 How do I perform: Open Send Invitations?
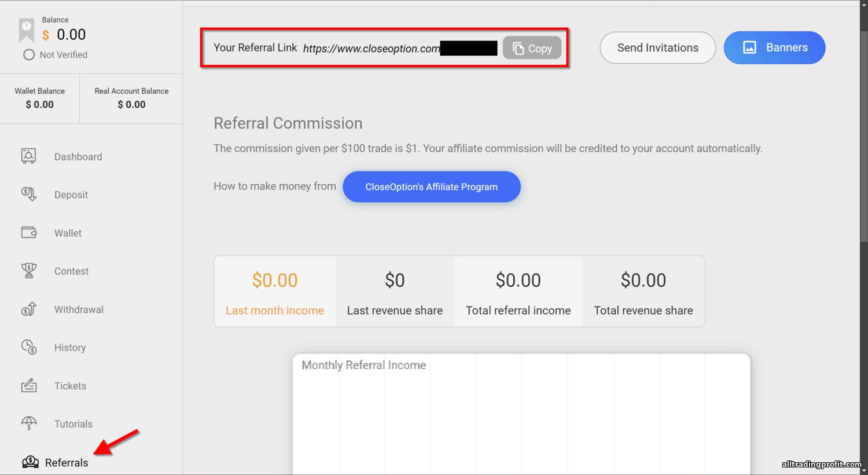coord(658,47)
